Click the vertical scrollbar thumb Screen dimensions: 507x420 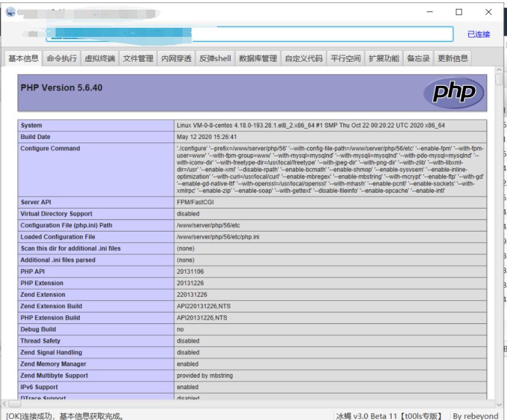click(x=499, y=80)
